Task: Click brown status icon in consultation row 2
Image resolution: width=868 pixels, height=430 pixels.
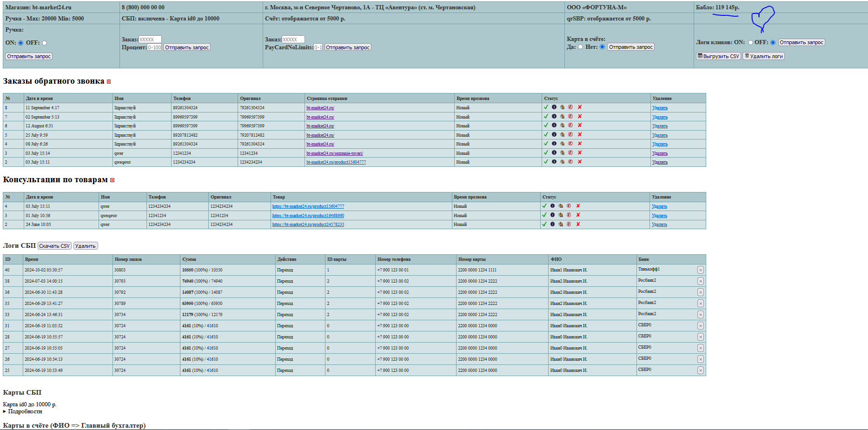Action: point(561,224)
